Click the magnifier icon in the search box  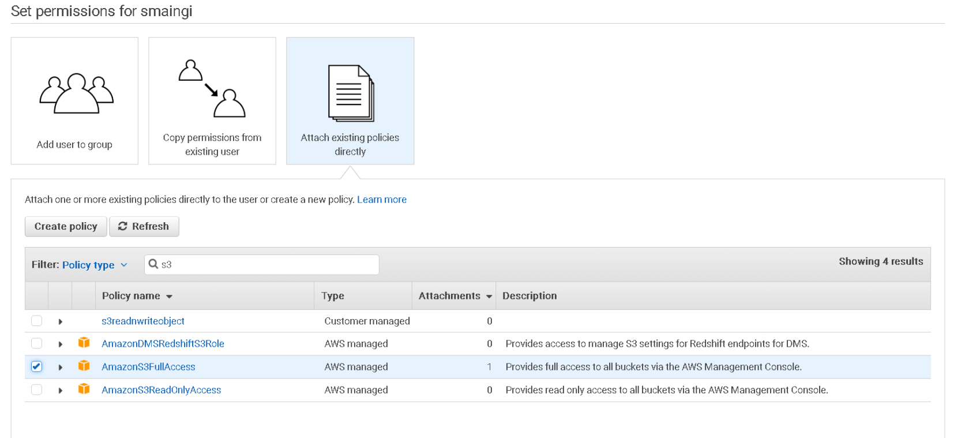click(153, 264)
